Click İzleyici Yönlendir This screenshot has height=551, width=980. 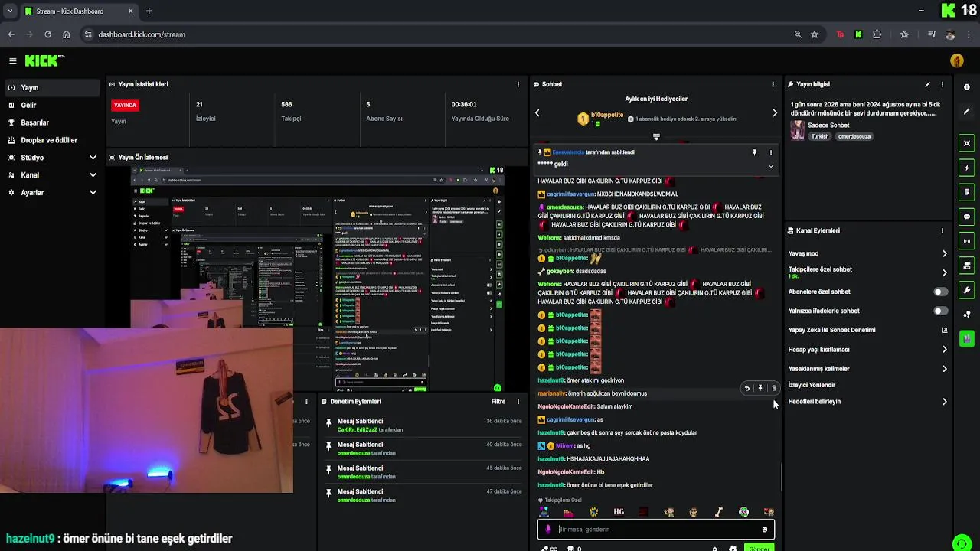[x=812, y=385]
